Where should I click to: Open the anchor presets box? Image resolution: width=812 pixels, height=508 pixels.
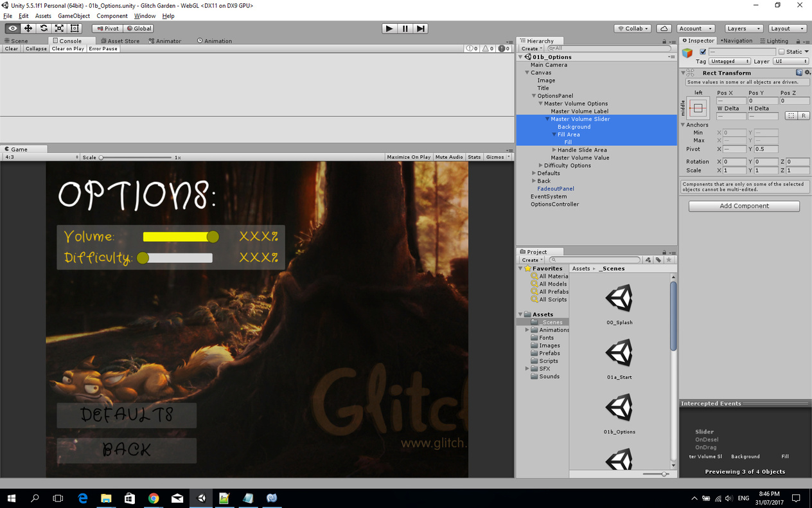pos(698,107)
